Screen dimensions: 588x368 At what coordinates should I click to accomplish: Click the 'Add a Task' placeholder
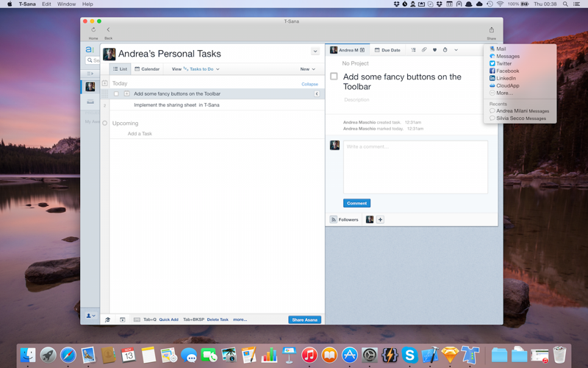point(140,134)
